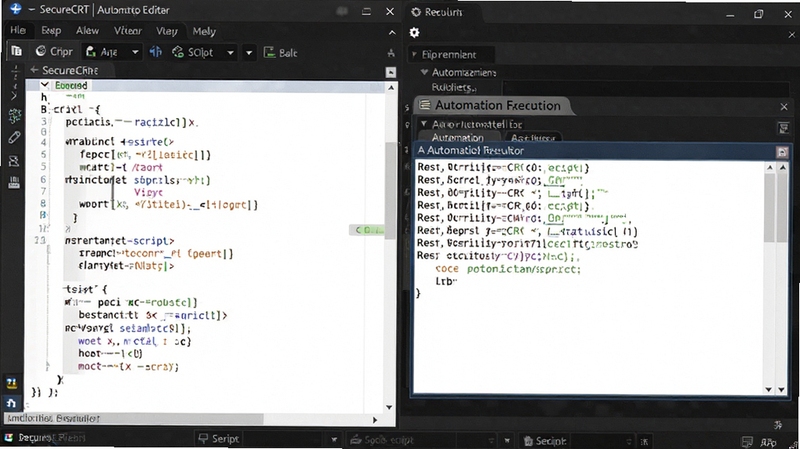
Task: Open the standalone dropdown arrow before Balt
Action: tap(249, 52)
